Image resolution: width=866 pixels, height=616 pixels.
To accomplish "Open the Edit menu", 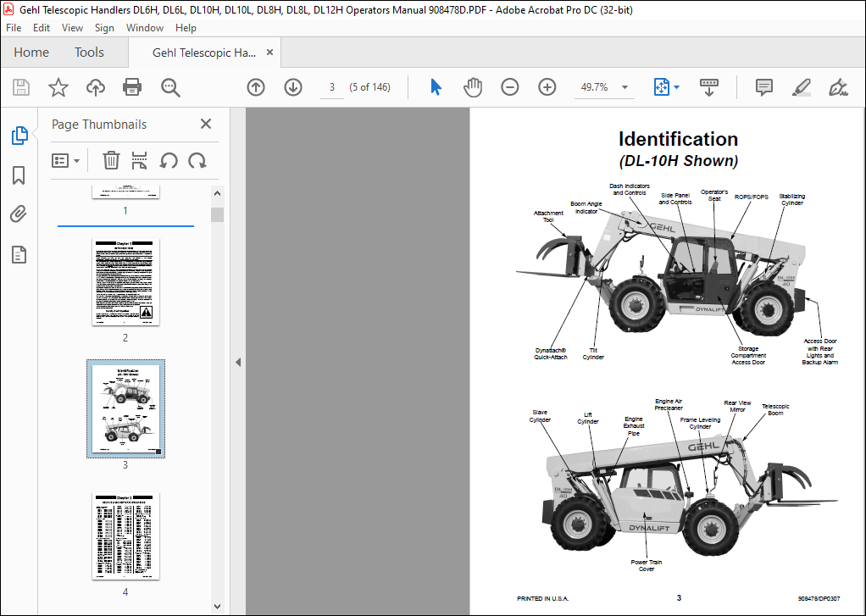I will (x=42, y=28).
